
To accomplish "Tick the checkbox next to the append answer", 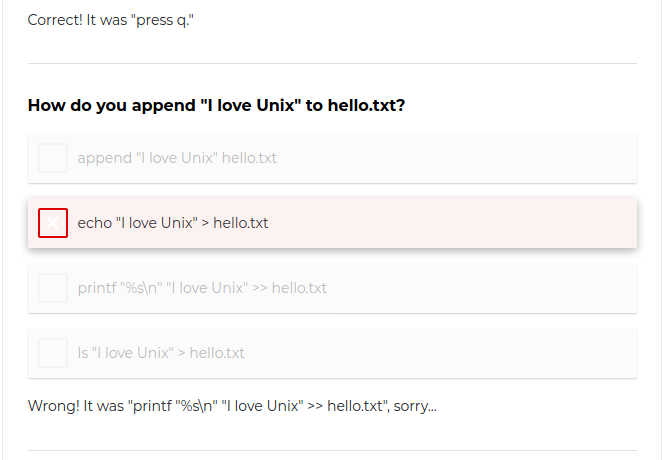I will tap(53, 158).
